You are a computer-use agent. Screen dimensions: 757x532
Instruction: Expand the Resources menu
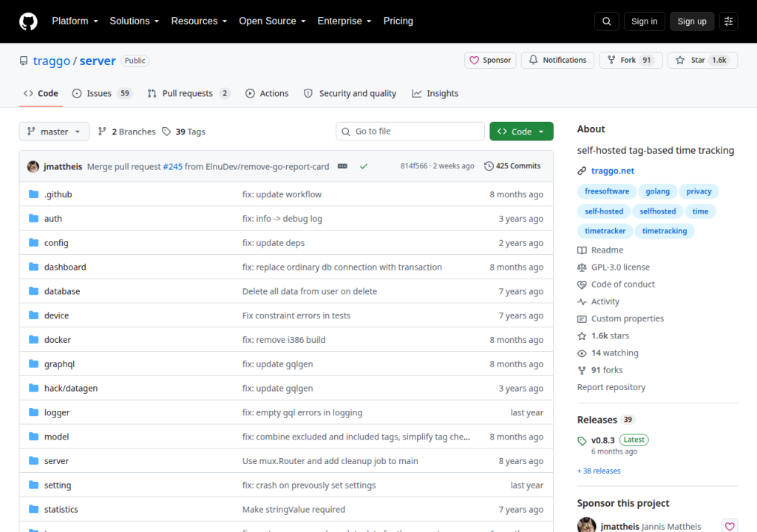[199, 21]
